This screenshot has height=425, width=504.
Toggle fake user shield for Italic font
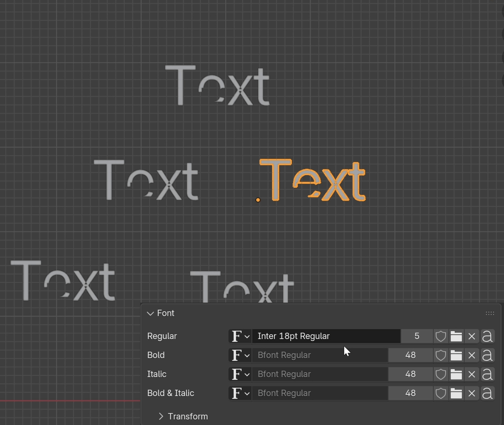click(441, 374)
